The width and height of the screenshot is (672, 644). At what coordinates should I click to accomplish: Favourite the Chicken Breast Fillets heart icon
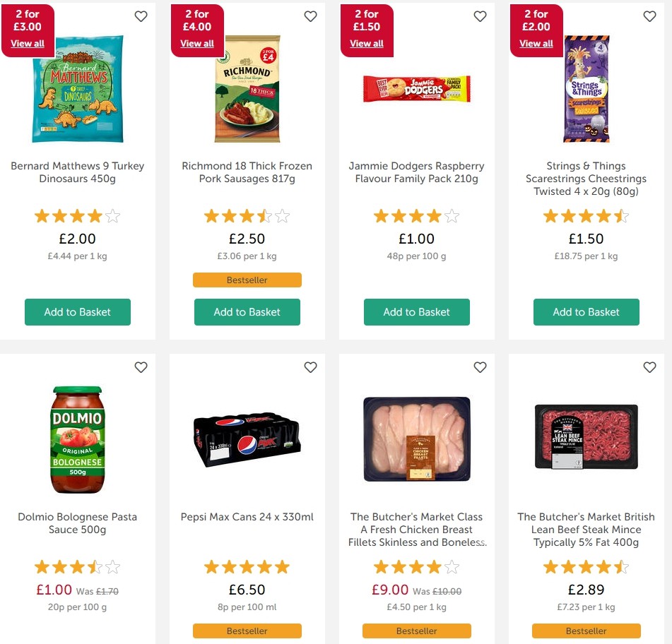pyautogui.click(x=480, y=367)
